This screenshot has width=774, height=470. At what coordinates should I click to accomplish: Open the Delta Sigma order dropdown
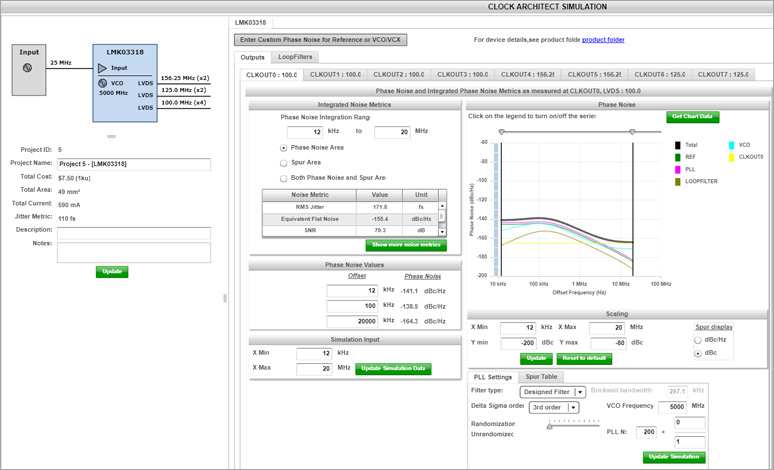(x=554, y=407)
